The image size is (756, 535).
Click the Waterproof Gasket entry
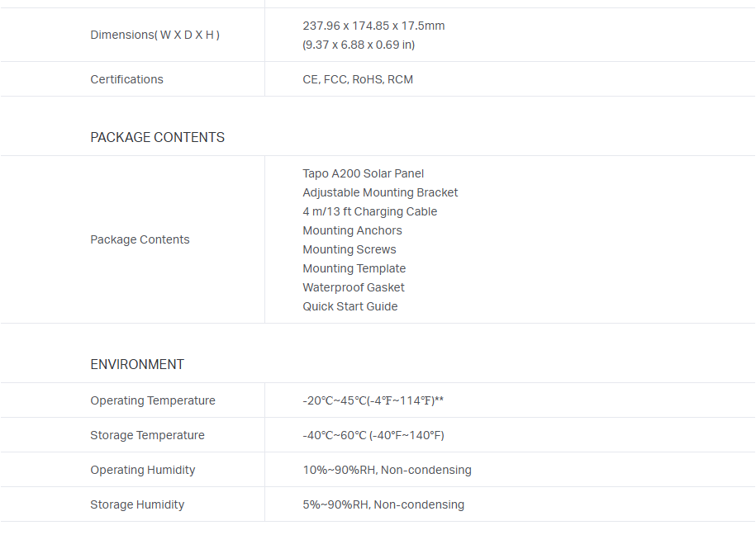coord(354,287)
